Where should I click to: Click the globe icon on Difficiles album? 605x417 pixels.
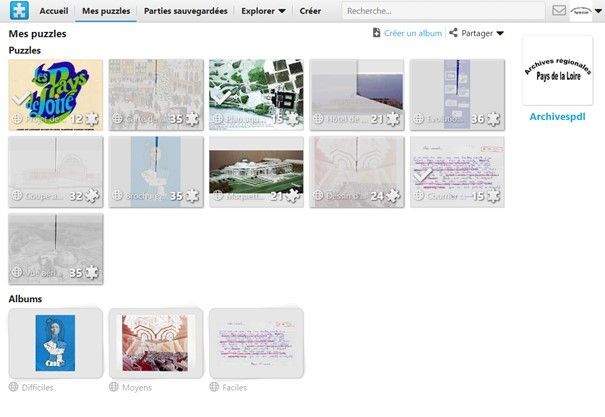[x=14, y=387]
